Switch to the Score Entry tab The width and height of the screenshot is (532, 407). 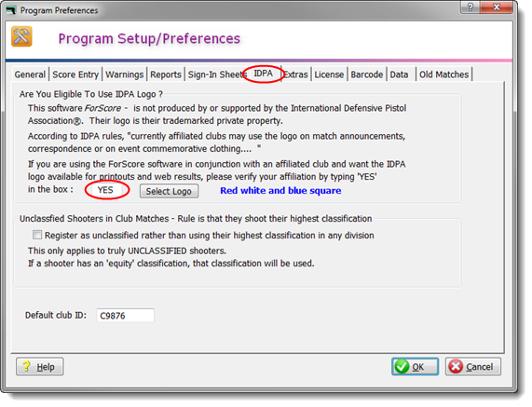click(75, 75)
